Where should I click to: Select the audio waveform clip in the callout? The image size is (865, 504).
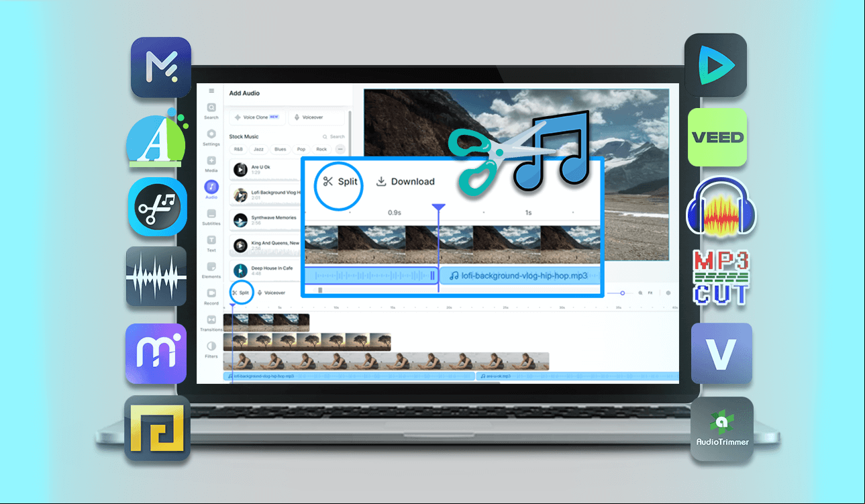(371, 275)
